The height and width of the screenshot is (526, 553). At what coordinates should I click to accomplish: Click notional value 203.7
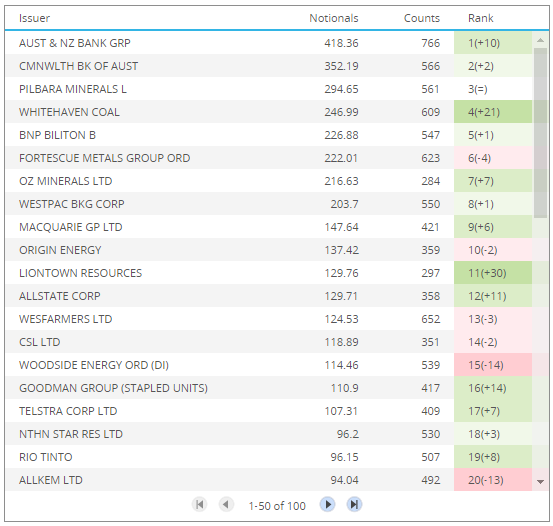point(344,204)
